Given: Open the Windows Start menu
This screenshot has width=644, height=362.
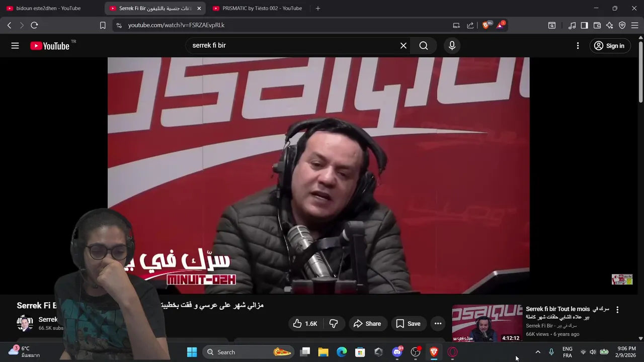Looking at the screenshot, I should pyautogui.click(x=192, y=352).
